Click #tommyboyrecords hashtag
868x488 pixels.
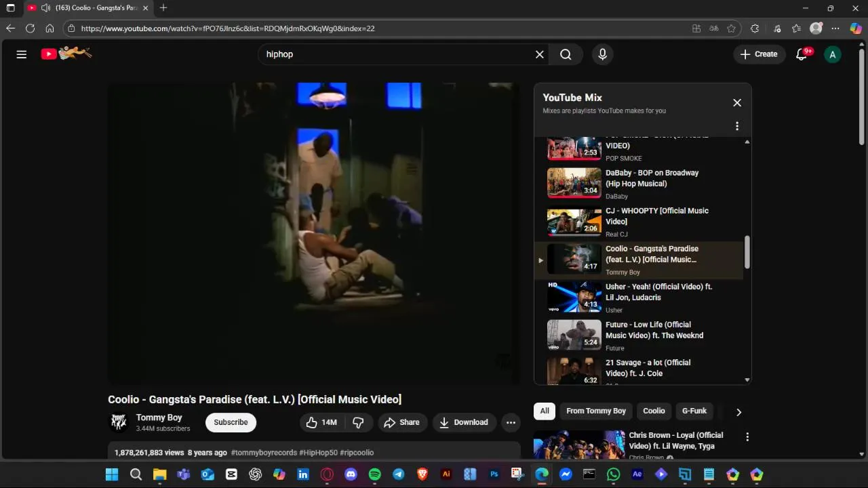[x=264, y=452]
